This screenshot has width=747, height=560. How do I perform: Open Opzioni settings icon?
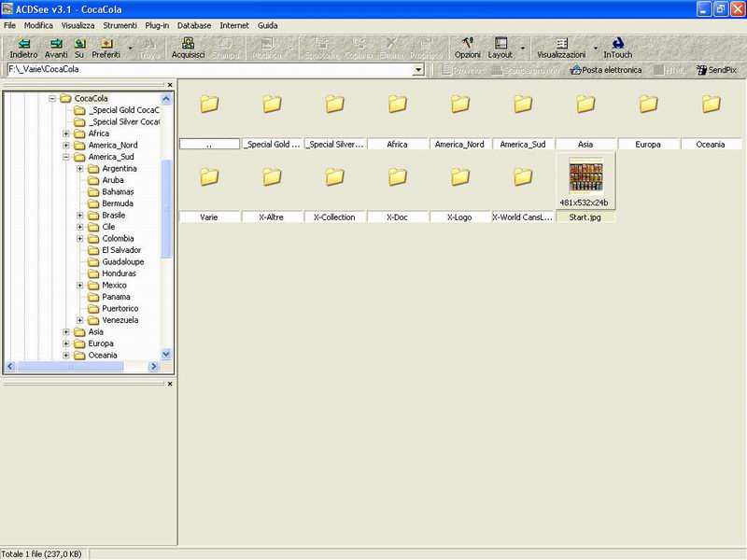pyautogui.click(x=468, y=44)
